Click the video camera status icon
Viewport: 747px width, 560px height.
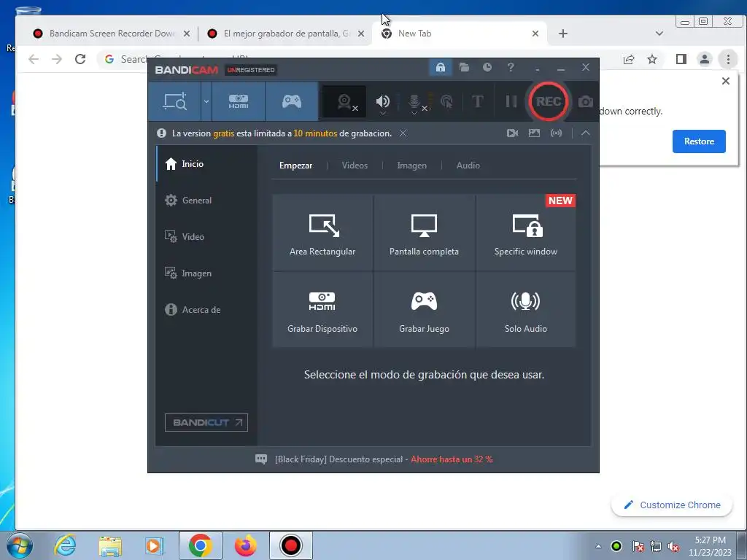(512, 133)
